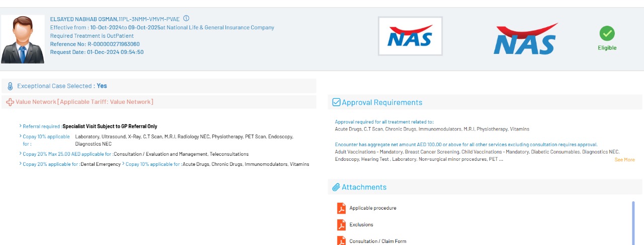Click the Eligible status label
The height and width of the screenshot is (245, 644).
point(607,48)
